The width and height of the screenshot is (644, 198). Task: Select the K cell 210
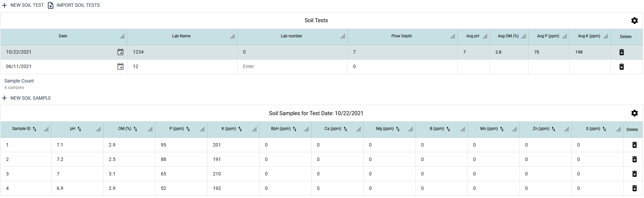pos(233,174)
